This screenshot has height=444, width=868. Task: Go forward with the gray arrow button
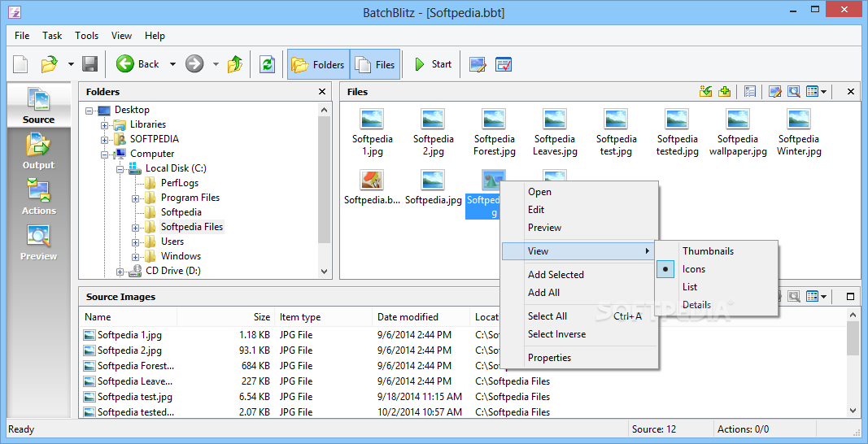click(194, 64)
